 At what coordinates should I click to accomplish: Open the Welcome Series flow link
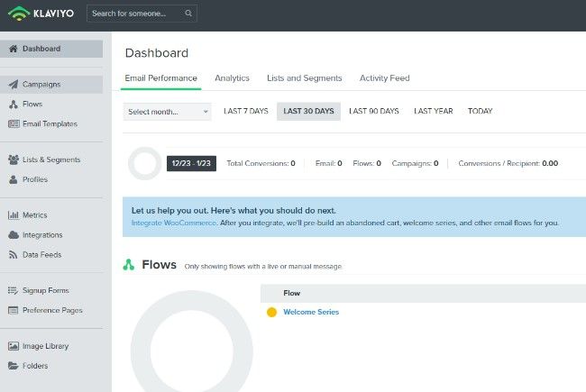pos(311,312)
